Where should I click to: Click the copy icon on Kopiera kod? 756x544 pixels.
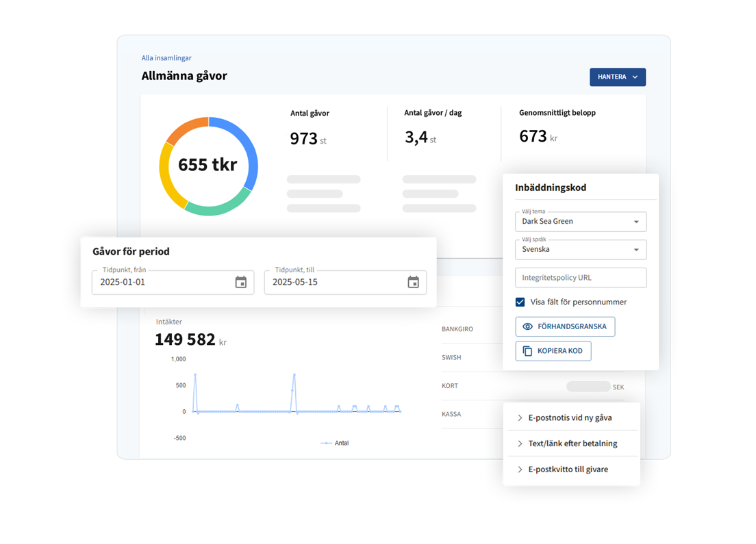click(x=527, y=351)
